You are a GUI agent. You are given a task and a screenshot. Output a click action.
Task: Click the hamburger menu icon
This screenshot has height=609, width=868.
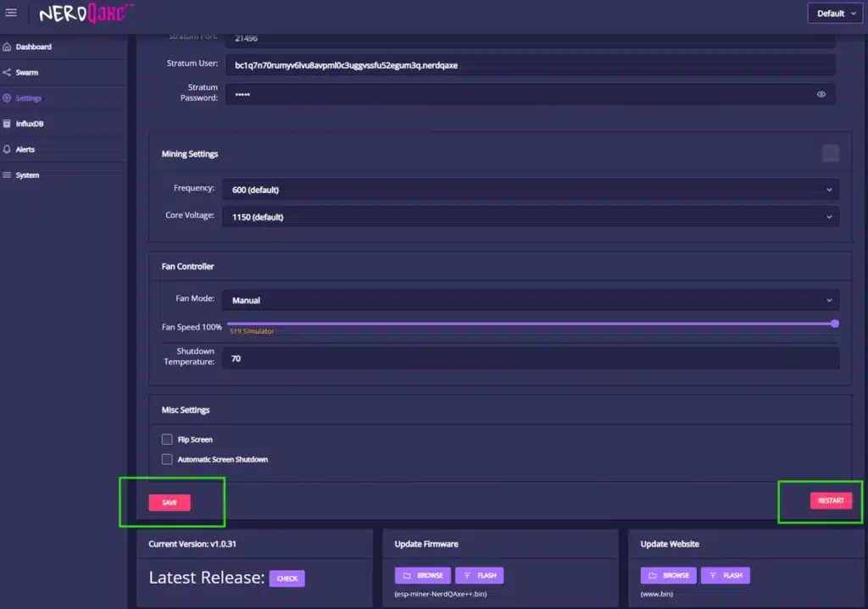[11, 13]
